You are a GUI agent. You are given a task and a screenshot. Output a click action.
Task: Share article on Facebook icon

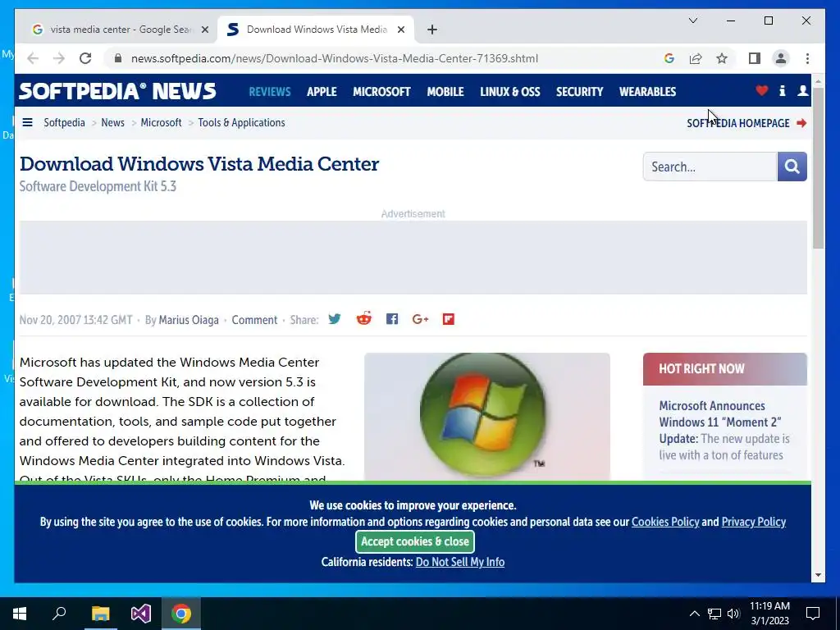click(x=392, y=319)
